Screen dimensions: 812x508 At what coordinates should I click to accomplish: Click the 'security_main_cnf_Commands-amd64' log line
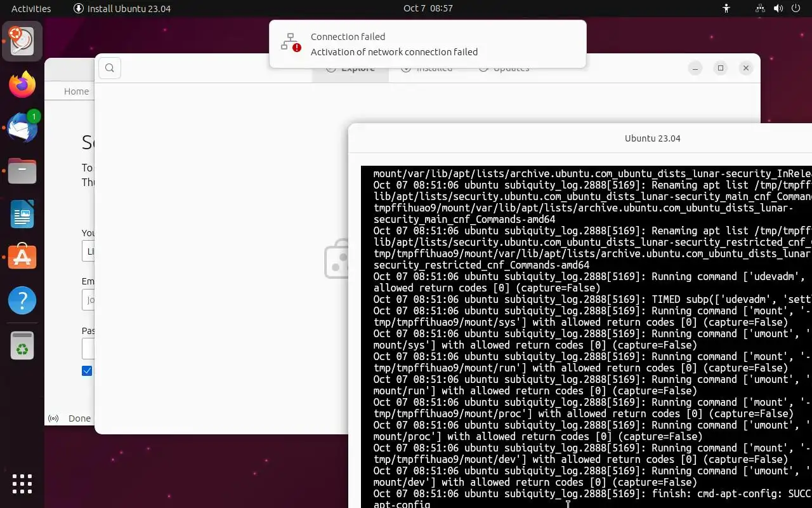[464, 219]
